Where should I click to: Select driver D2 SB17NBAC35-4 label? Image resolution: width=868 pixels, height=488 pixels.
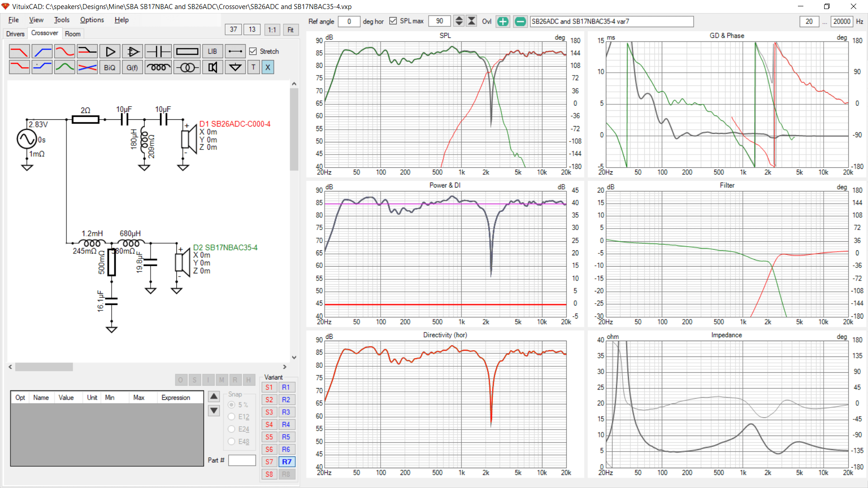tap(225, 248)
